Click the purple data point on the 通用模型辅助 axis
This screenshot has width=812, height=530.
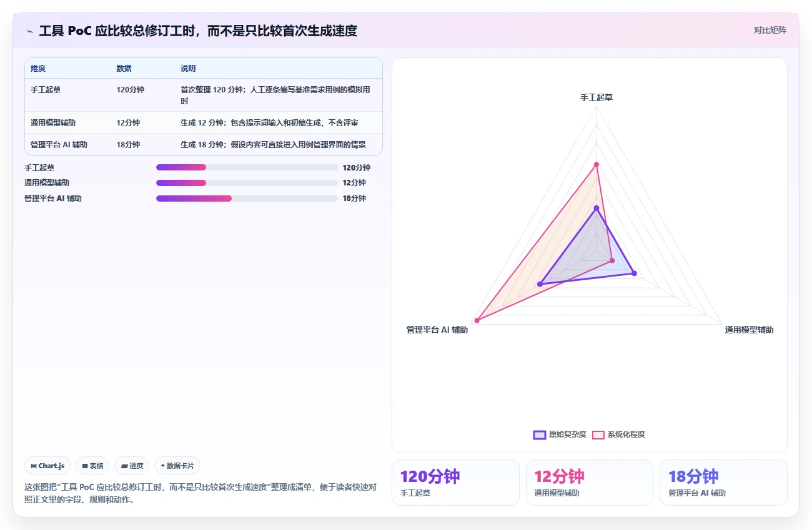pyautogui.click(x=635, y=273)
